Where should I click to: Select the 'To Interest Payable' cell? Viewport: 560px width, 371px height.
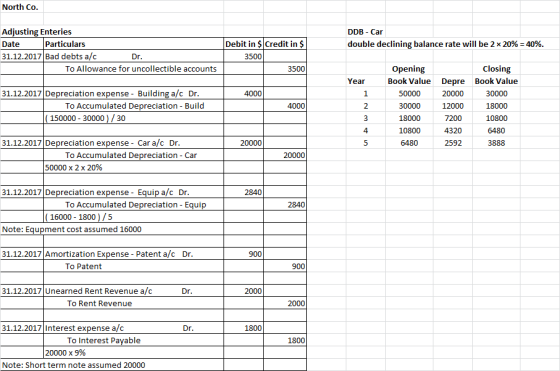pos(134,340)
